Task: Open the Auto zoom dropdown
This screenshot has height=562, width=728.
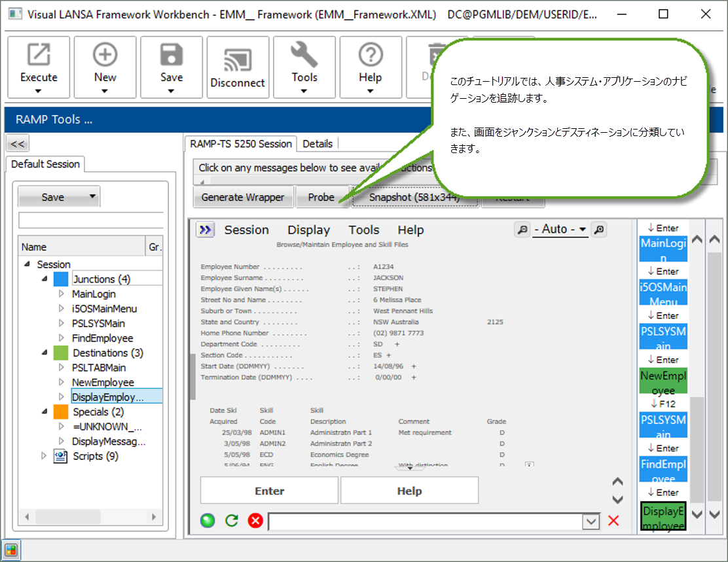Action: (x=582, y=229)
